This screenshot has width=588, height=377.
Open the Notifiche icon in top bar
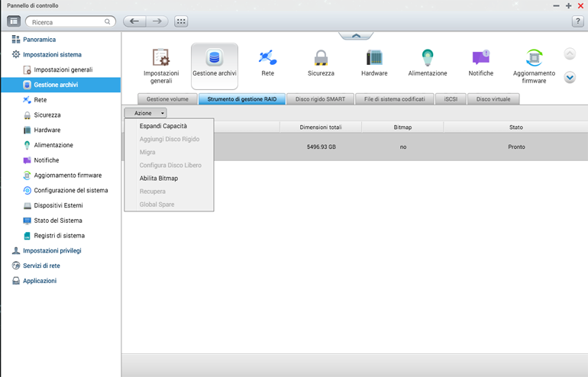pyautogui.click(x=480, y=58)
